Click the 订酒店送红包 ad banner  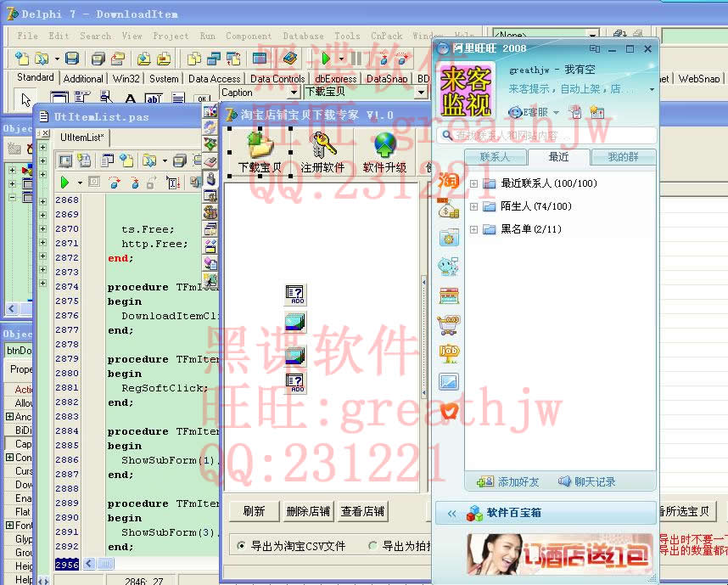coord(560,554)
